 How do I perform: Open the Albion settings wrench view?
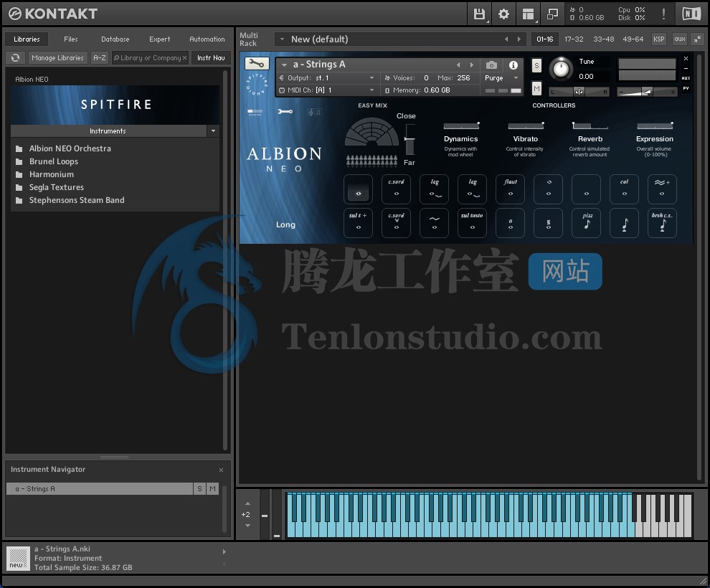285,111
